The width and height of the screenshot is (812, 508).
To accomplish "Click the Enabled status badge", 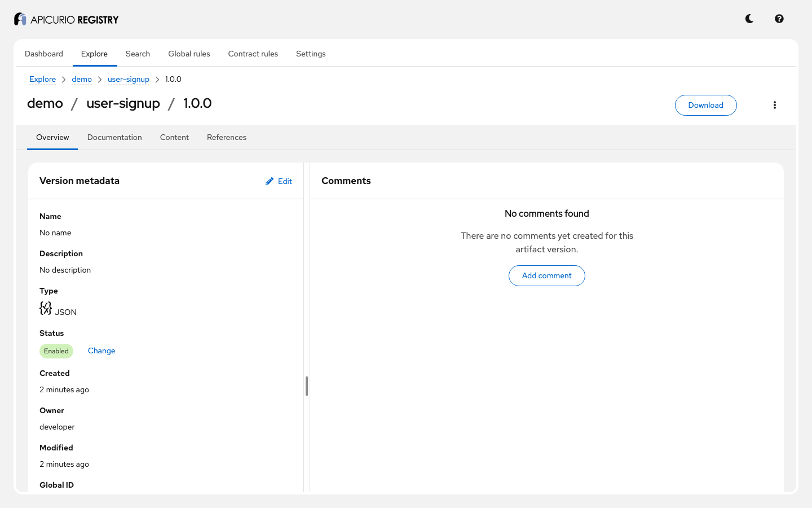I will click(56, 351).
